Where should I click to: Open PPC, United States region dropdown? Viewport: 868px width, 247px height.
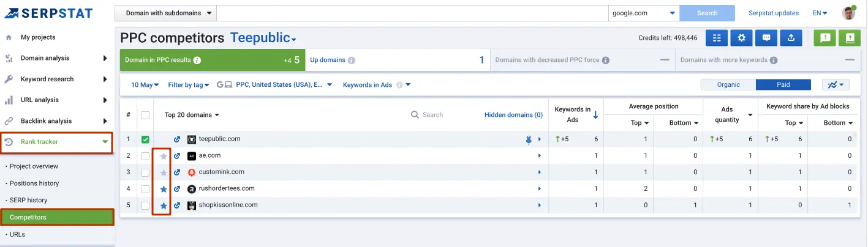tap(275, 85)
